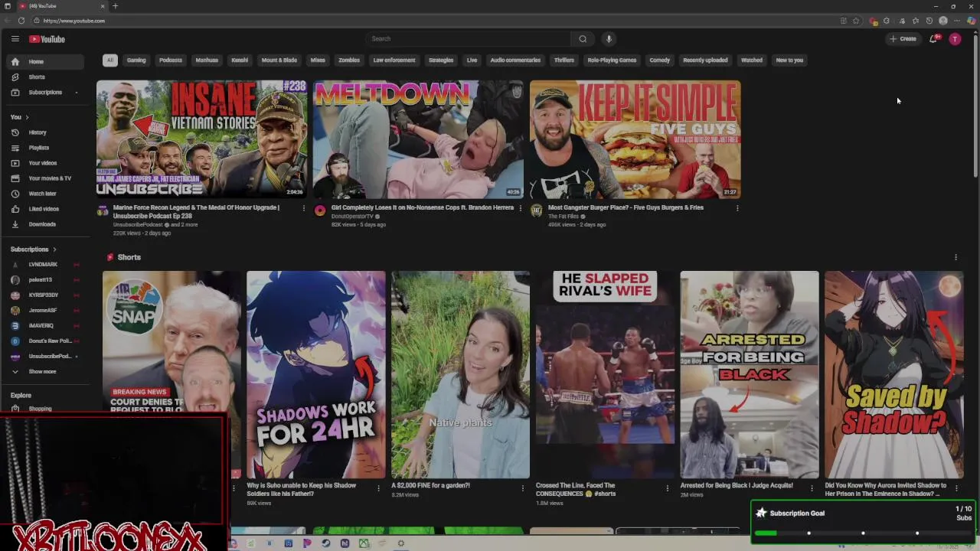This screenshot has width=980, height=551.
Task: Open IMAVERIQ subscription channel
Action: pyautogui.click(x=45, y=325)
